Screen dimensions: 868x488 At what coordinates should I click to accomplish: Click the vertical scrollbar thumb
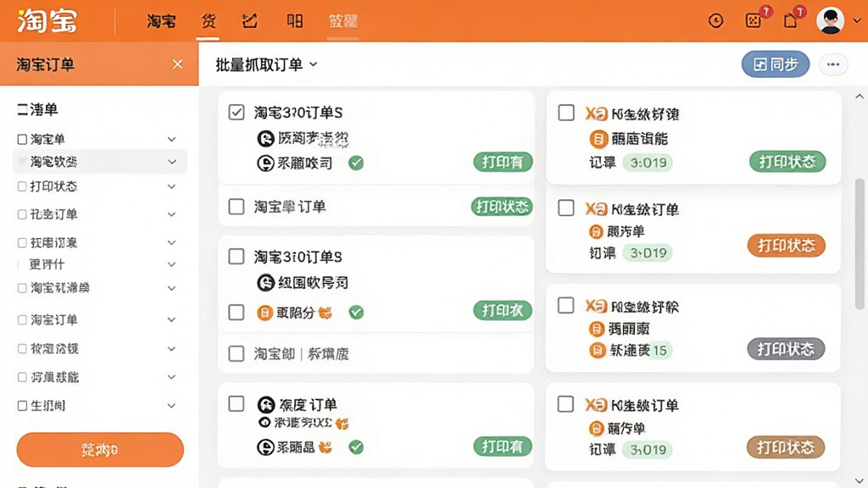click(x=860, y=243)
